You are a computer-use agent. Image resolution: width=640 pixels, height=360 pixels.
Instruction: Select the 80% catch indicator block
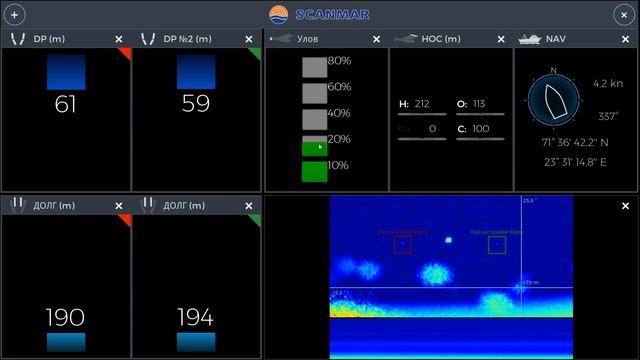[x=314, y=67]
